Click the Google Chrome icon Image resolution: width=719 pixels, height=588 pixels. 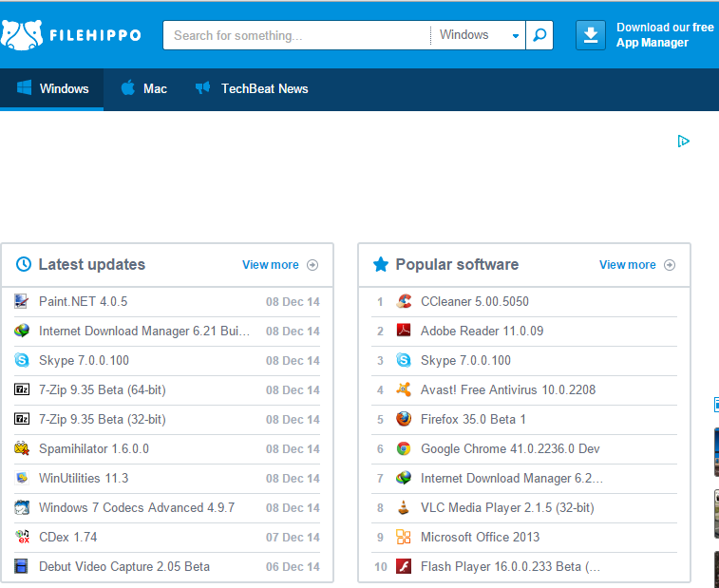pyautogui.click(x=404, y=448)
